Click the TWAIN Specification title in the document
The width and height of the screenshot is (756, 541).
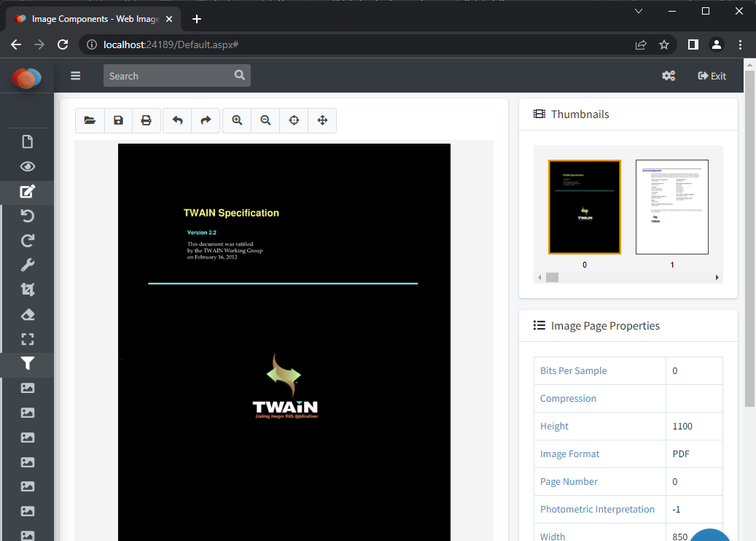(231, 213)
